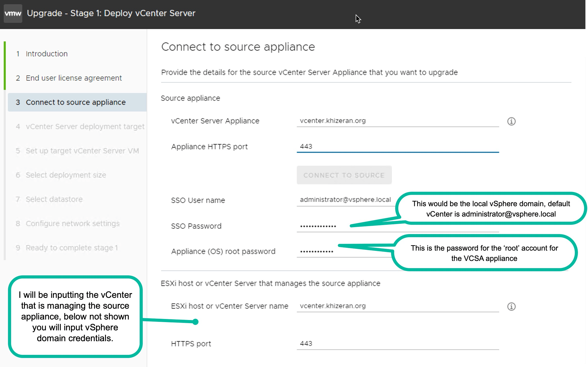Focus the Appliance HTTPS port field
The height and width of the screenshot is (367, 588).
pyautogui.click(x=398, y=147)
